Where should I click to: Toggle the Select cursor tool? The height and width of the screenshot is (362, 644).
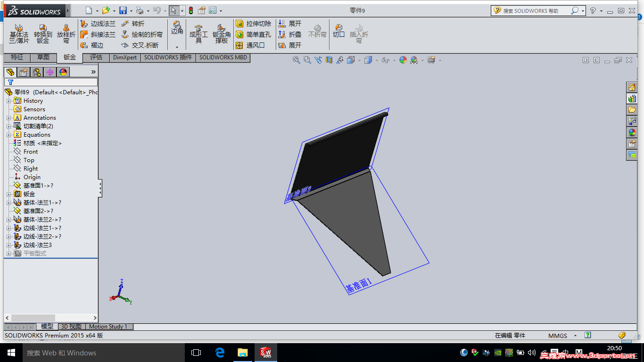pyautogui.click(x=174, y=10)
